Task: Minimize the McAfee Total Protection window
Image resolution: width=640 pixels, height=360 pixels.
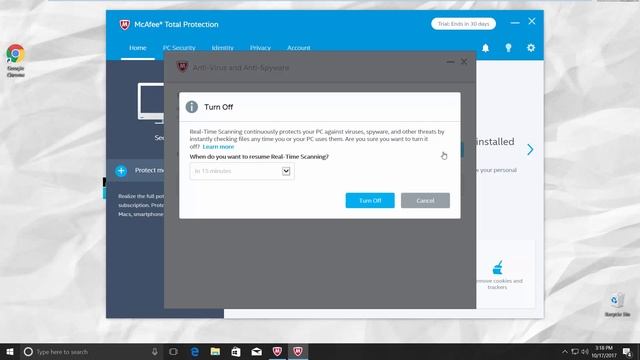Action: coord(515,22)
